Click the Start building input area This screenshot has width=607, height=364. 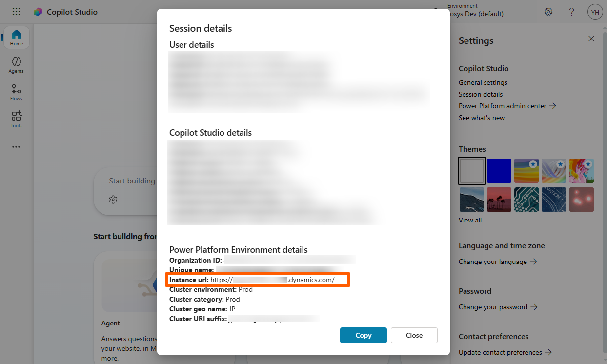132,181
